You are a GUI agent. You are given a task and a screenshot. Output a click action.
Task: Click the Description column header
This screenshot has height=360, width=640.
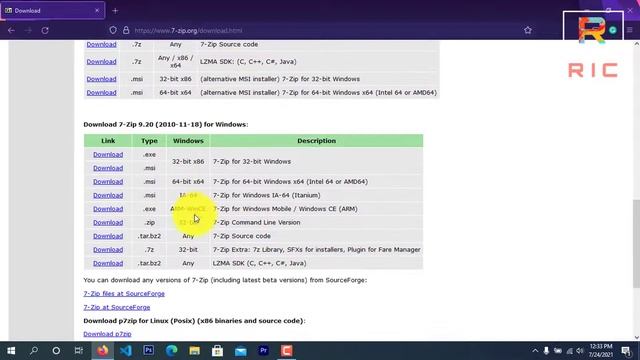click(x=317, y=141)
